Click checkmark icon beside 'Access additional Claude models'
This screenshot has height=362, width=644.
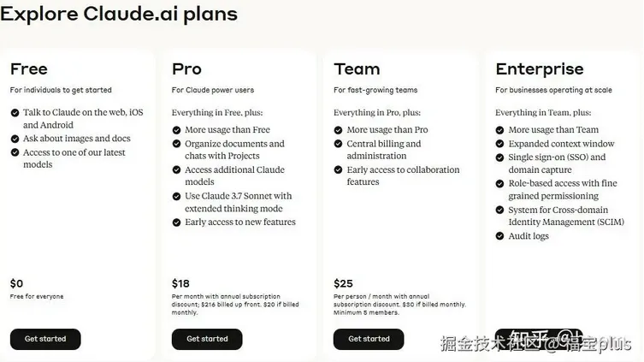point(176,169)
